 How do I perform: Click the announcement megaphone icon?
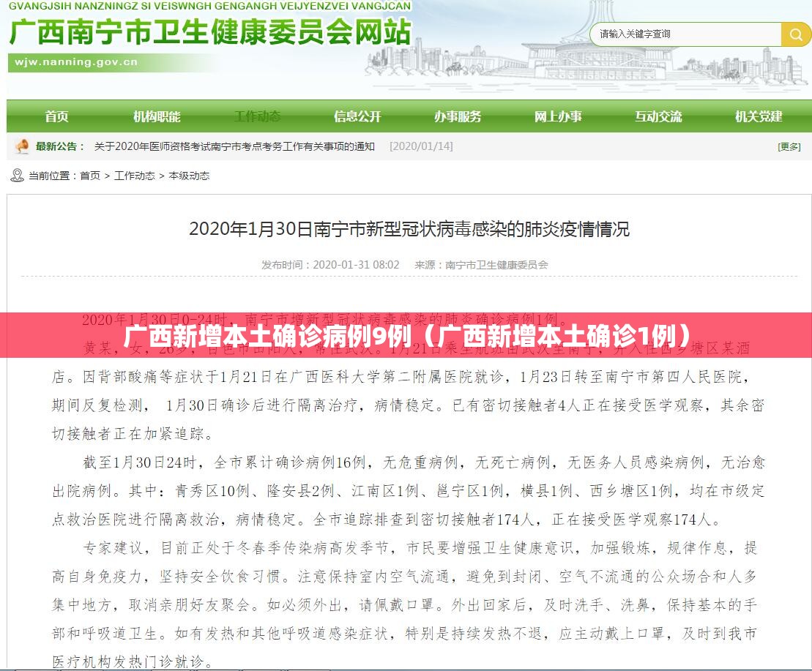[x=22, y=146]
